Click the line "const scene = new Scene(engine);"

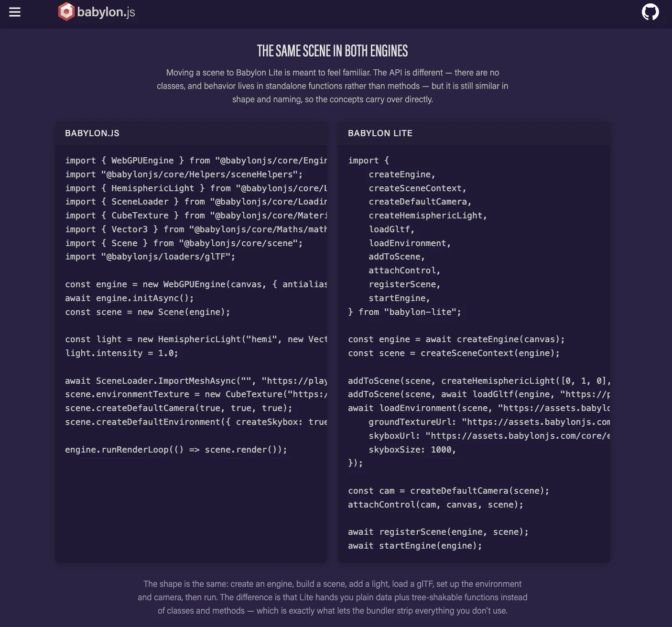pos(148,312)
